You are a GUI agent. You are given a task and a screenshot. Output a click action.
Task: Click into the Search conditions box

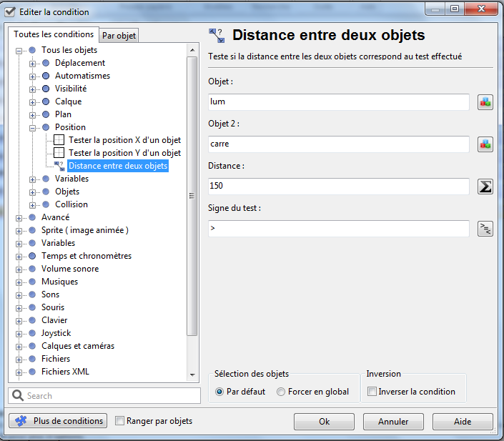[104, 396]
